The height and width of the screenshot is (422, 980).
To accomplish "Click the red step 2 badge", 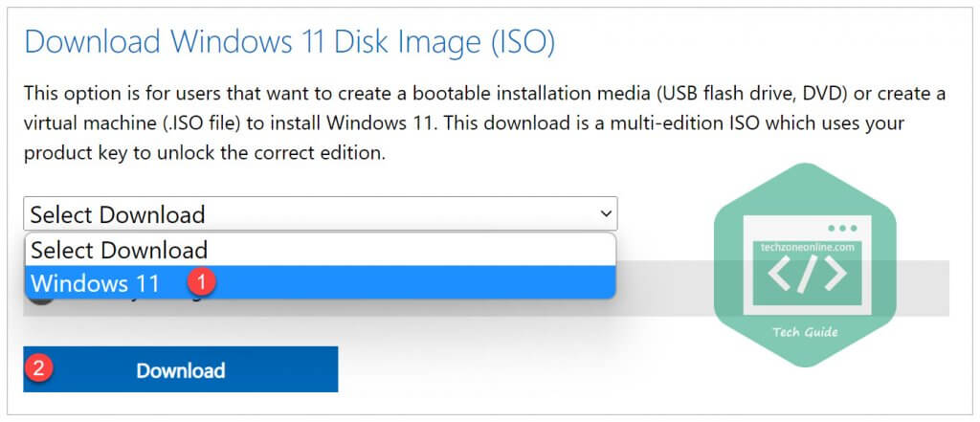I will point(38,367).
